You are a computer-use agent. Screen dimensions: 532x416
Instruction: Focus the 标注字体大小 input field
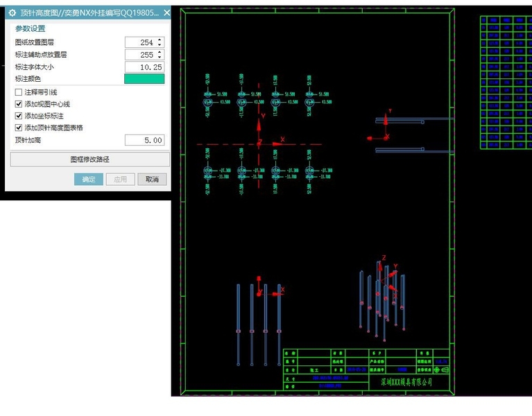[x=144, y=67]
